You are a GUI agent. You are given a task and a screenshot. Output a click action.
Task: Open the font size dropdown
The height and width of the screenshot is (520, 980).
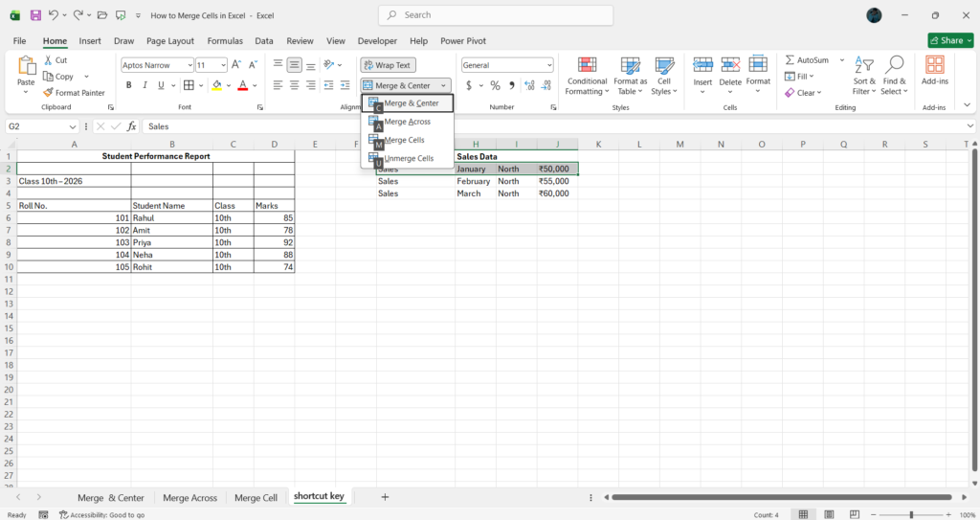(223, 65)
